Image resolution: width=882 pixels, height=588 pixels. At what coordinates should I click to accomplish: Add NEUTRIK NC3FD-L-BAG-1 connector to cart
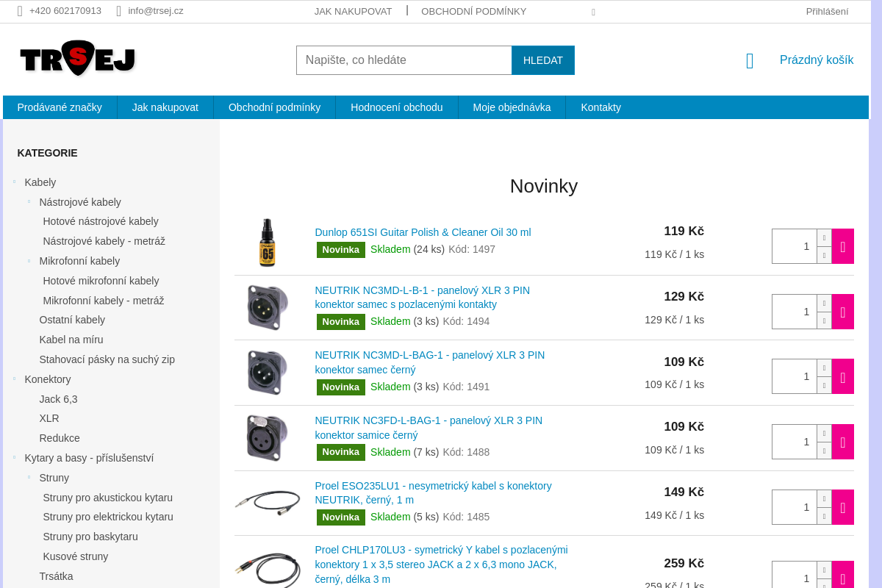coord(842,442)
